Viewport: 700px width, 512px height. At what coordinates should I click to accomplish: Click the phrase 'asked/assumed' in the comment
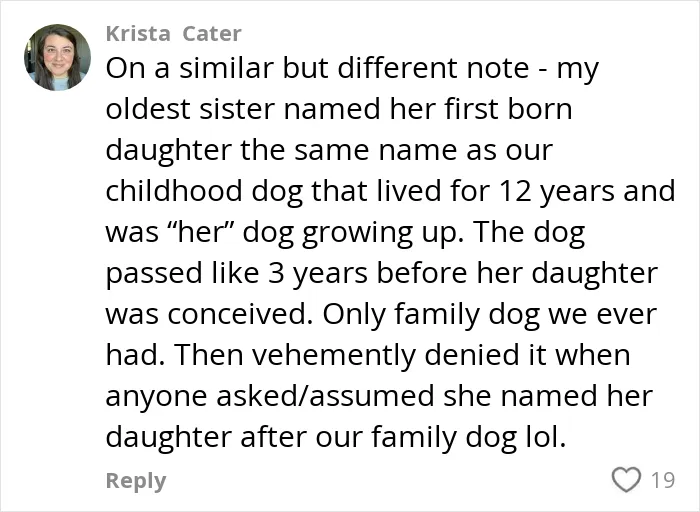click(x=325, y=396)
